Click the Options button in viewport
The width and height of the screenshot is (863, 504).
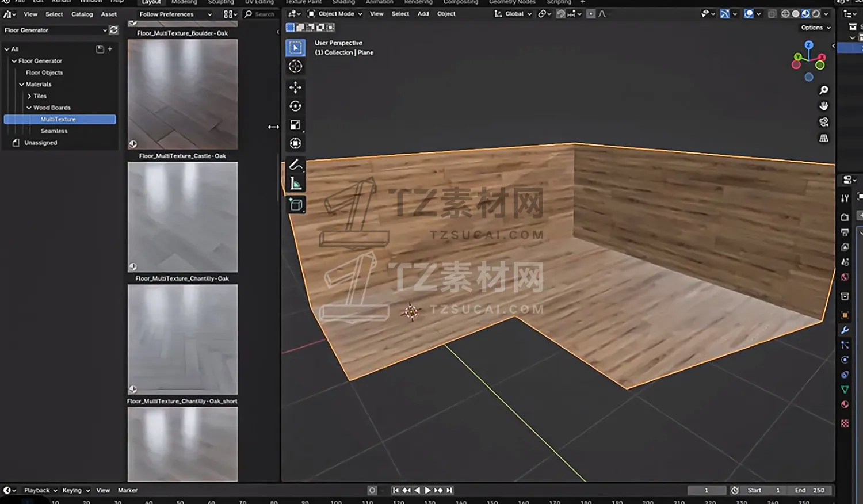coord(815,28)
